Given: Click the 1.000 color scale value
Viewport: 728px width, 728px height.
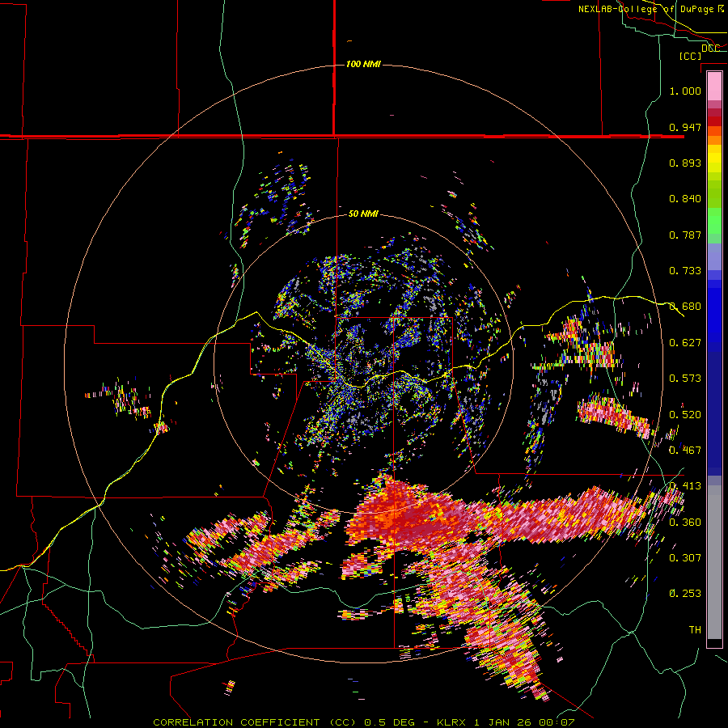Looking at the screenshot, I should [685, 91].
